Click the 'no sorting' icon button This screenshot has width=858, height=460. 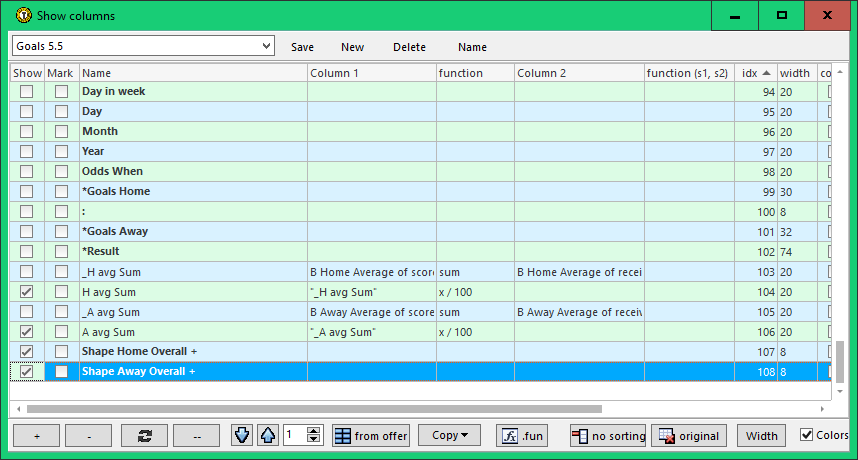coord(607,436)
